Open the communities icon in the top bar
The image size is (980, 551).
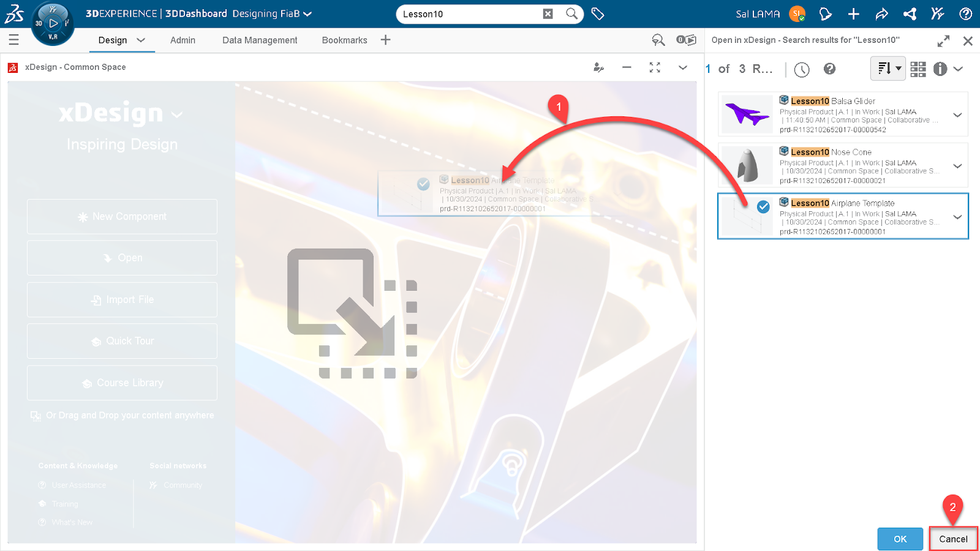(x=937, y=13)
